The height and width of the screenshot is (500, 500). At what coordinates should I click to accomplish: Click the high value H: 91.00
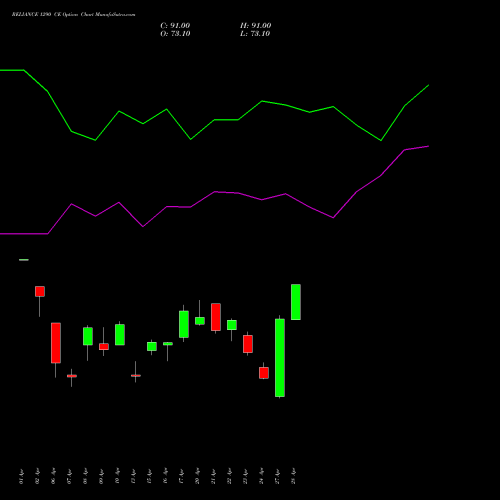[x=255, y=26]
